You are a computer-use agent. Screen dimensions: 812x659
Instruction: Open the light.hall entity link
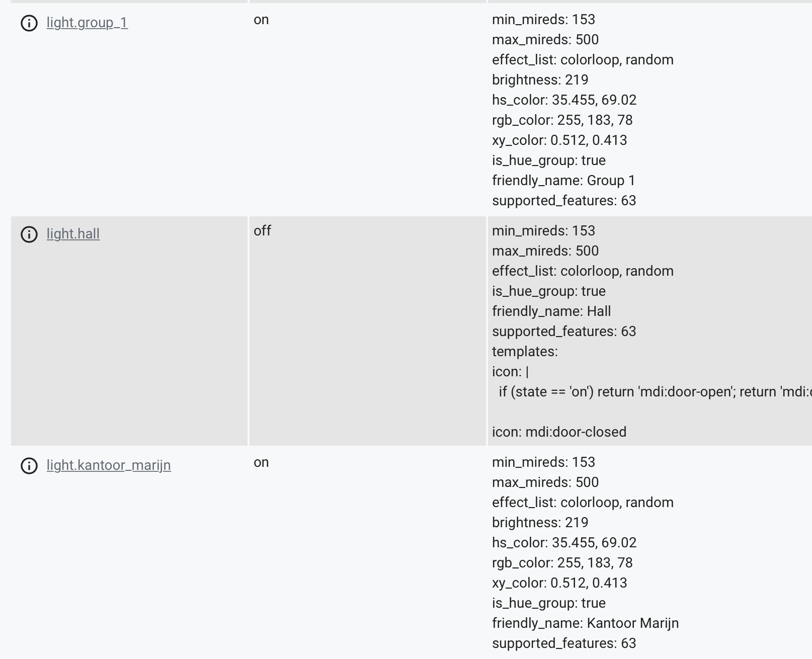[x=73, y=233]
